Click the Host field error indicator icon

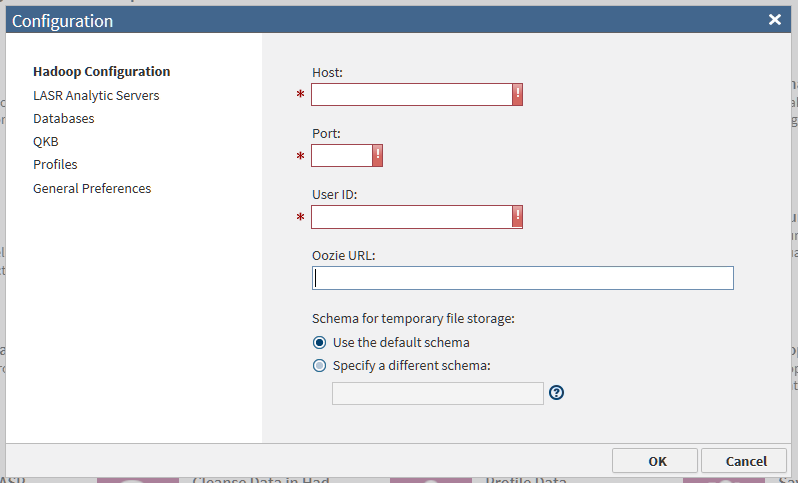click(518, 95)
